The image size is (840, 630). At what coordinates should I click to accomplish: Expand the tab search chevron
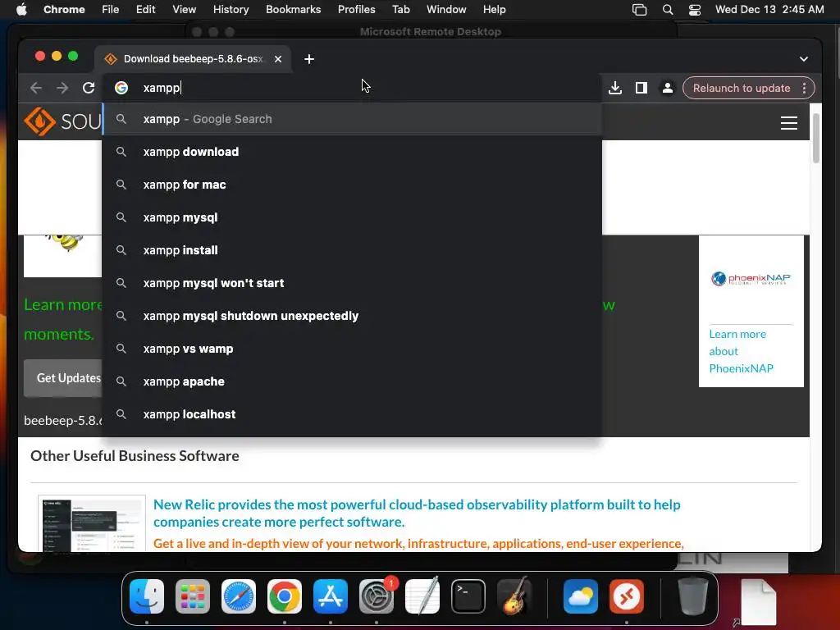804,59
